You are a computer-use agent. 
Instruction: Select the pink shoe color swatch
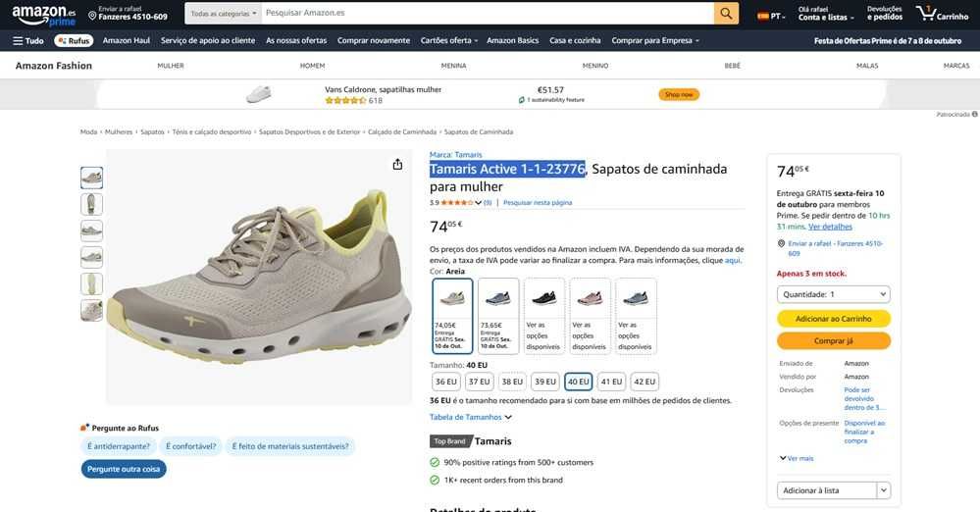point(590,317)
